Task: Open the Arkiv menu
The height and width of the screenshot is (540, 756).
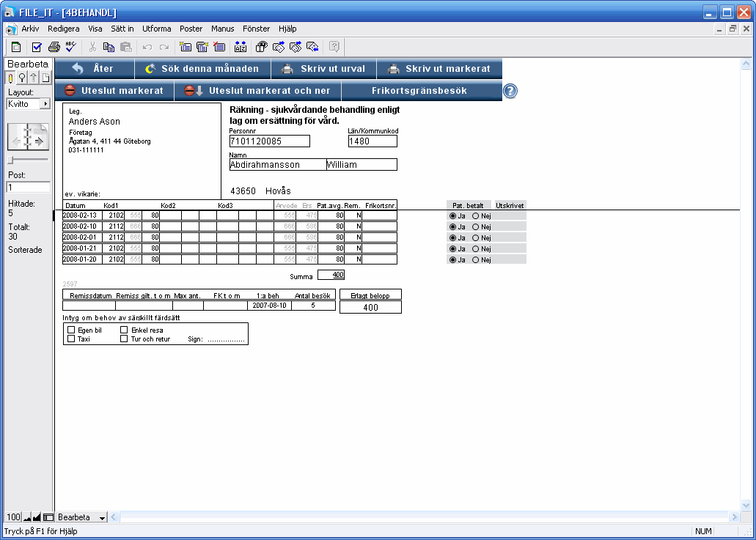Action: (x=30, y=29)
